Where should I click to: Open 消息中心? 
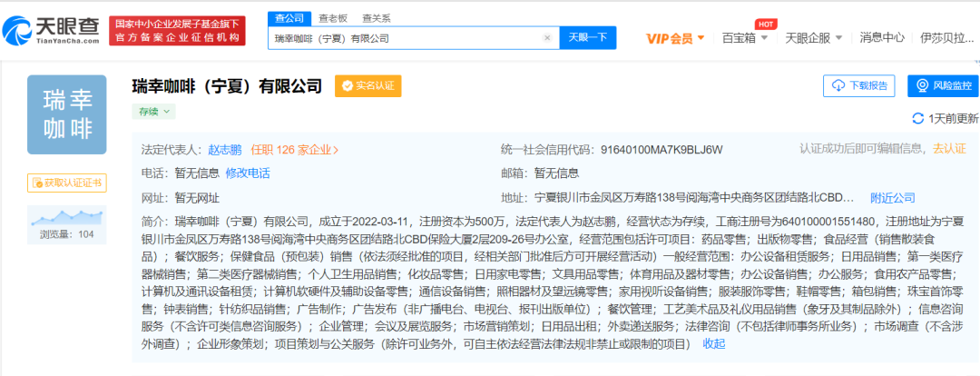(x=882, y=38)
